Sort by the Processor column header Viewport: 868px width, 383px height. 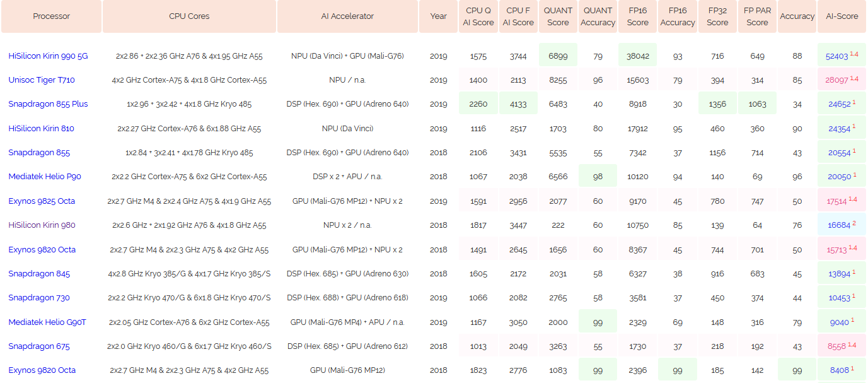52,16
